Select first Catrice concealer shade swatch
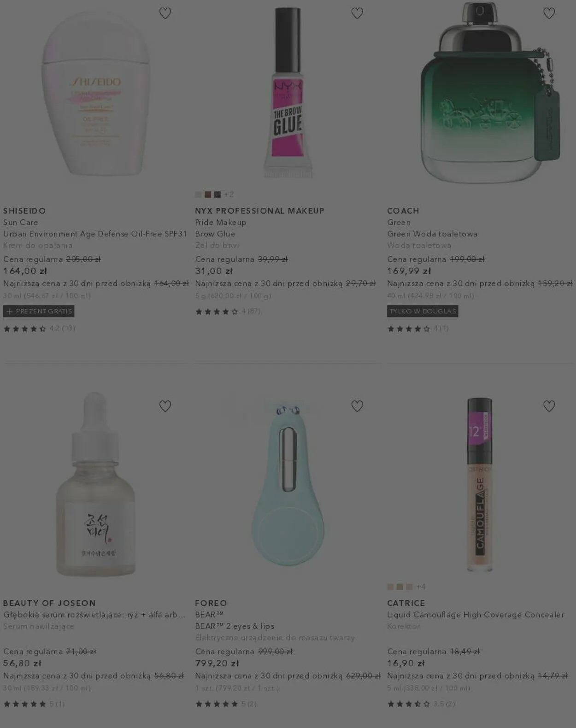576x728 pixels. click(390, 587)
